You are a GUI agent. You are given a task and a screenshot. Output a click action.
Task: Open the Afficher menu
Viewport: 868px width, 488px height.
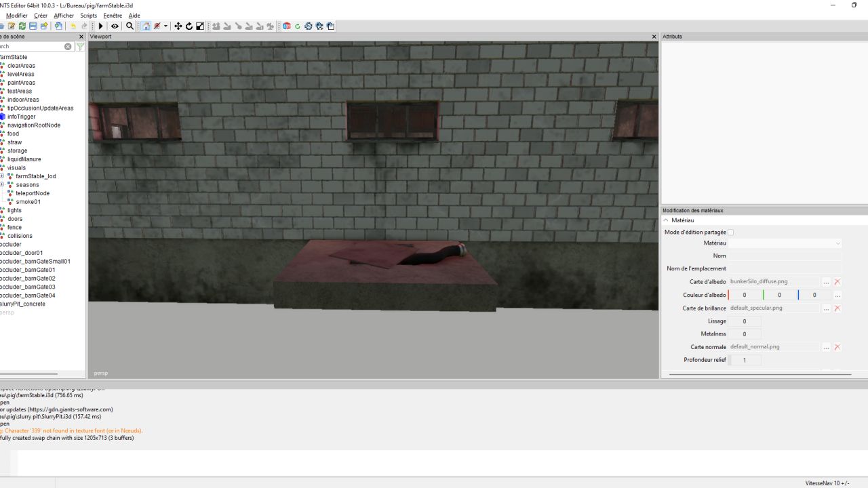pos(64,16)
